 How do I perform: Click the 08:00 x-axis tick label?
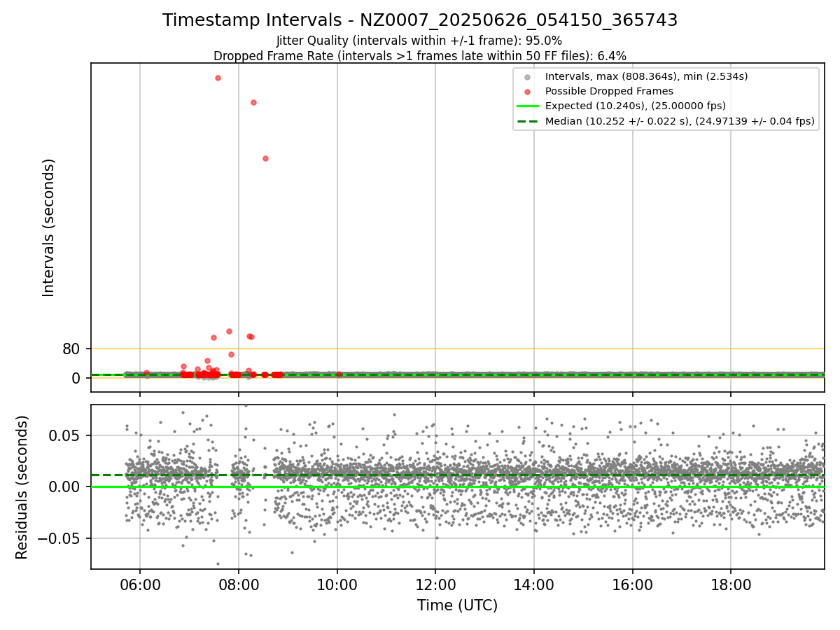point(239,584)
